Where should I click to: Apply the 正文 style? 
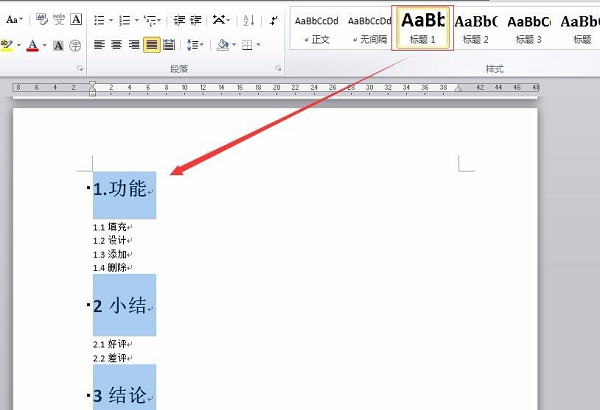(x=316, y=29)
